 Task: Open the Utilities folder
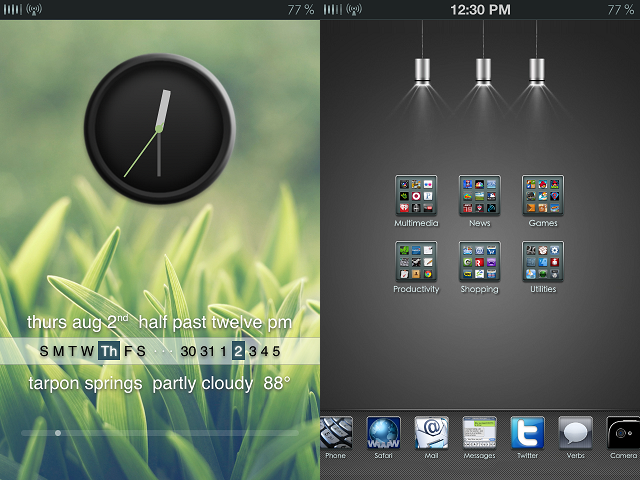coord(543,261)
